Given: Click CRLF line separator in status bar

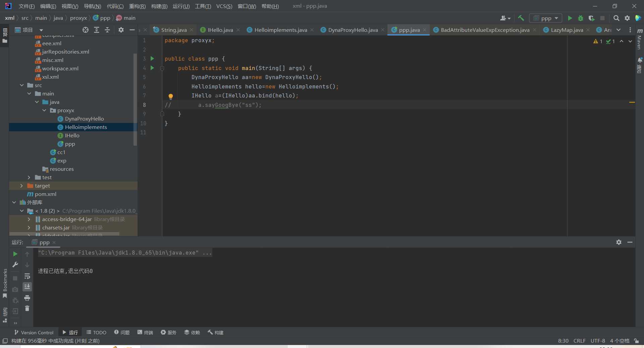Looking at the screenshot, I should (x=579, y=341).
